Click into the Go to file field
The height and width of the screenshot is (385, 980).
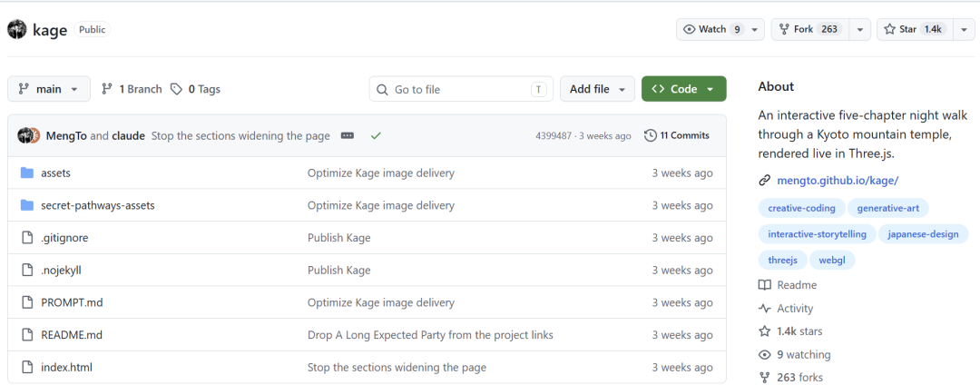coord(461,89)
